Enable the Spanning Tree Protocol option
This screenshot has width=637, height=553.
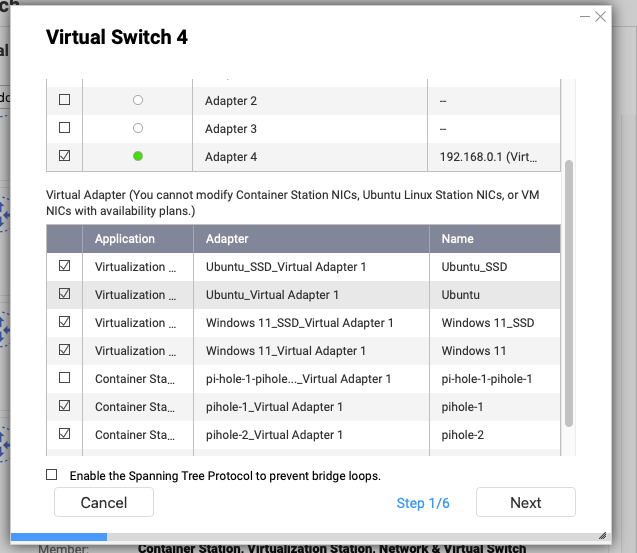coord(52,475)
